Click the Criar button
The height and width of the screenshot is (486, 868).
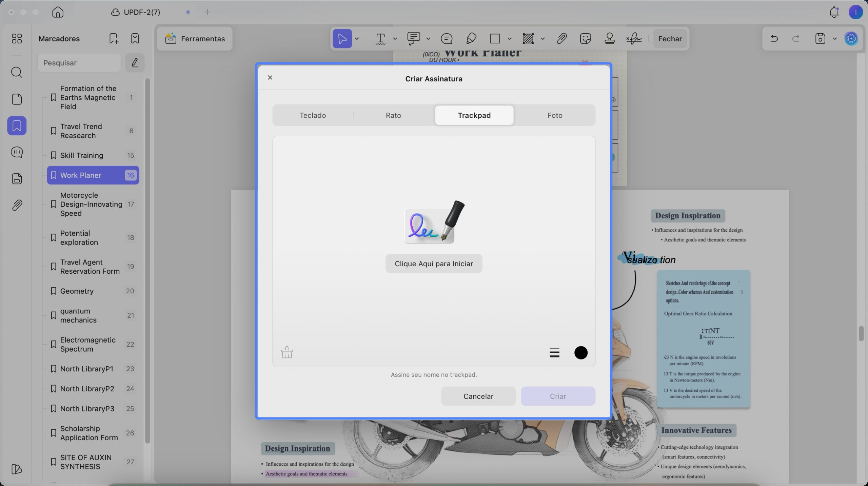(558, 396)
